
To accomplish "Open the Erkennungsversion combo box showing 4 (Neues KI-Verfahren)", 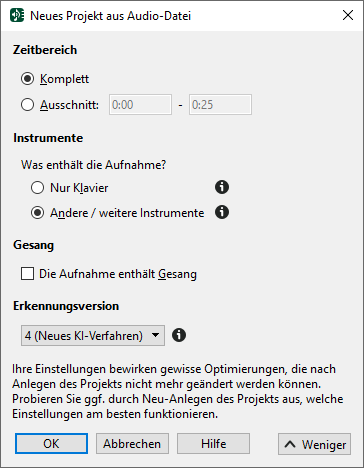I will point(93,335).
